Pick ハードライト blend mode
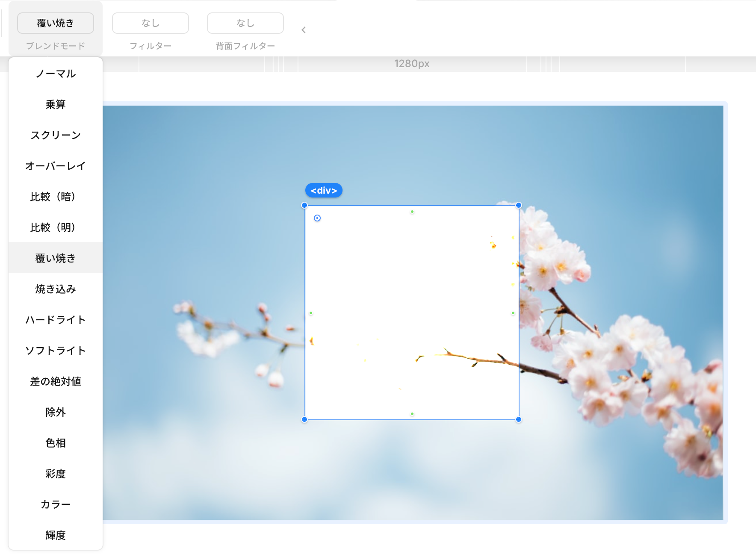Screen dimensions: 756x560 click(56, 320)
